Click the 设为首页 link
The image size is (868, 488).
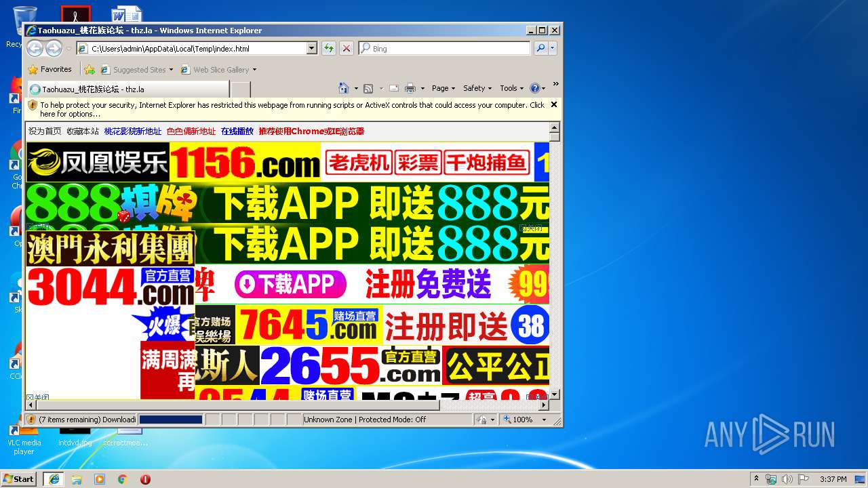(45, 131)
